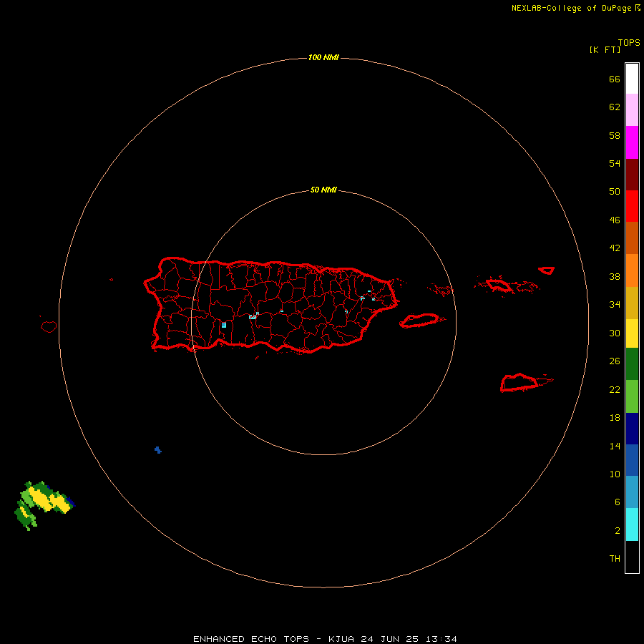Click the Mona Island outline west of Puerto Rico
Image resolution: width=644 pixels, height=644 pixels.
coord(49,326)
